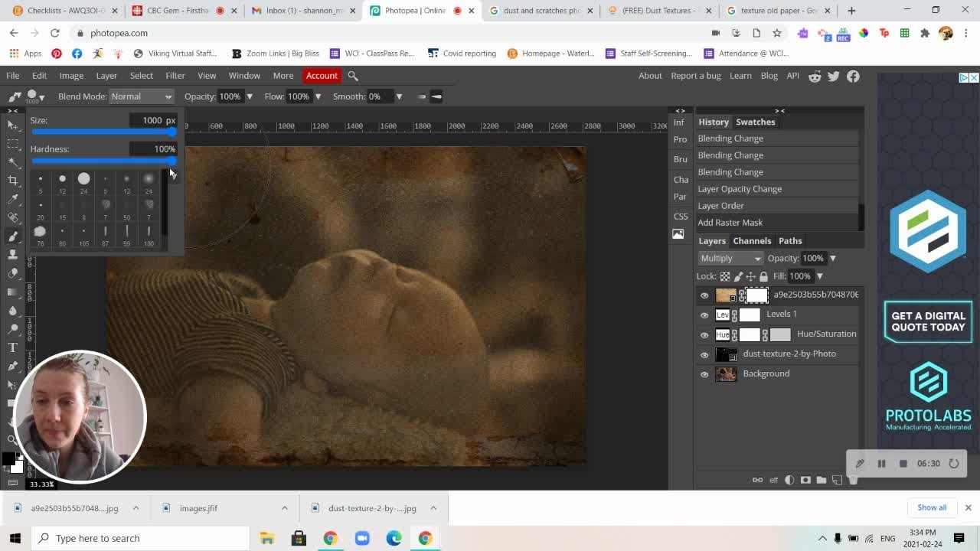This screenshot has height=551, width=980.
Task: Open the Twitter link icon
Action: [834, 76]
